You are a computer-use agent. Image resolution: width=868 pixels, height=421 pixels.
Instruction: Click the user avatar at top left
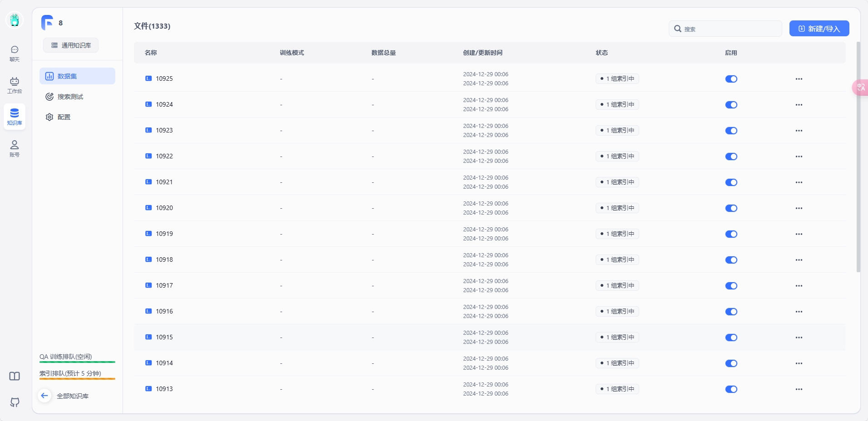15,20
